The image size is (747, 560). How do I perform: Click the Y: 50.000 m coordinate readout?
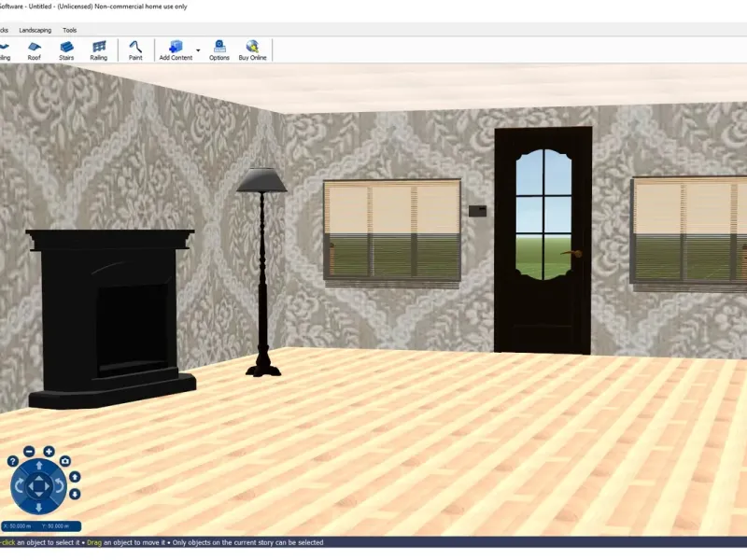[56, 526]
